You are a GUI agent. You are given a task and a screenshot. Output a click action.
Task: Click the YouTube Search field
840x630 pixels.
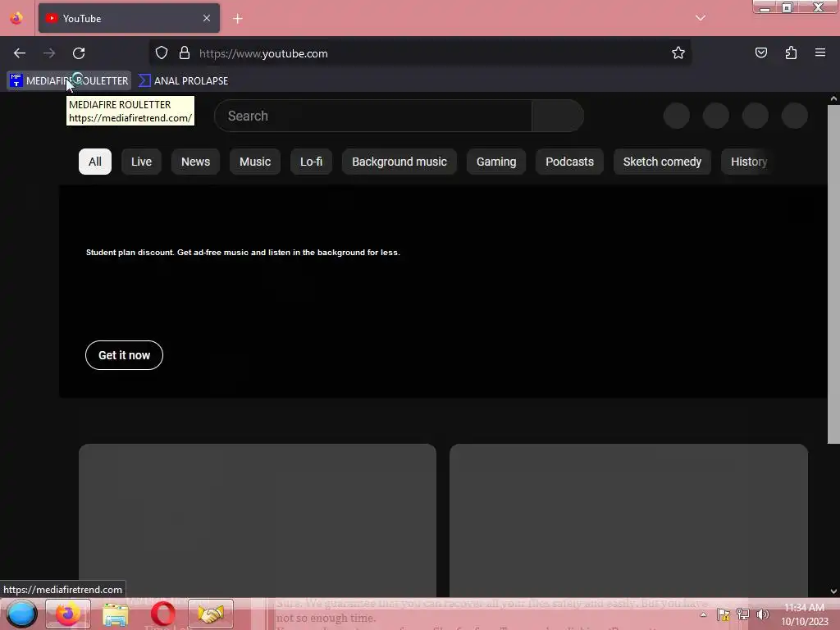point(373,116)
